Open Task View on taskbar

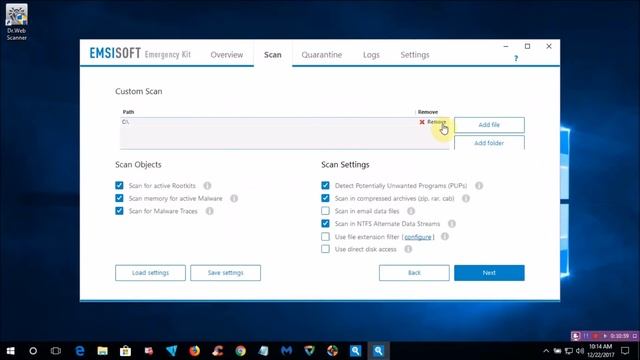(x=56, y=351)
